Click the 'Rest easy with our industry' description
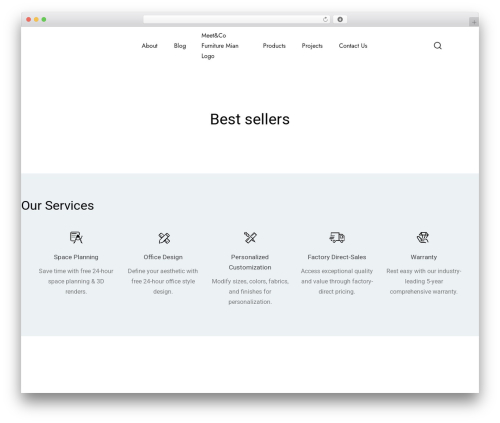The width and height of the screenshot is (500, 423). [x=424, y=281]
